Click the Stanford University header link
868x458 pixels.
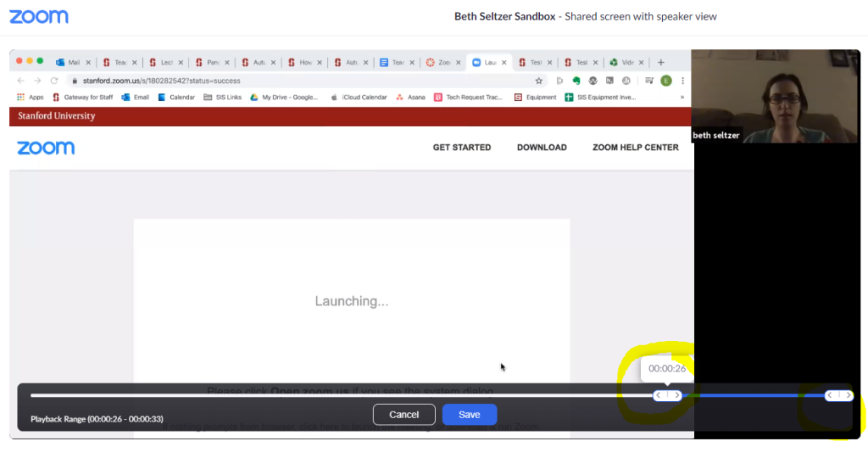pos(57,115)
